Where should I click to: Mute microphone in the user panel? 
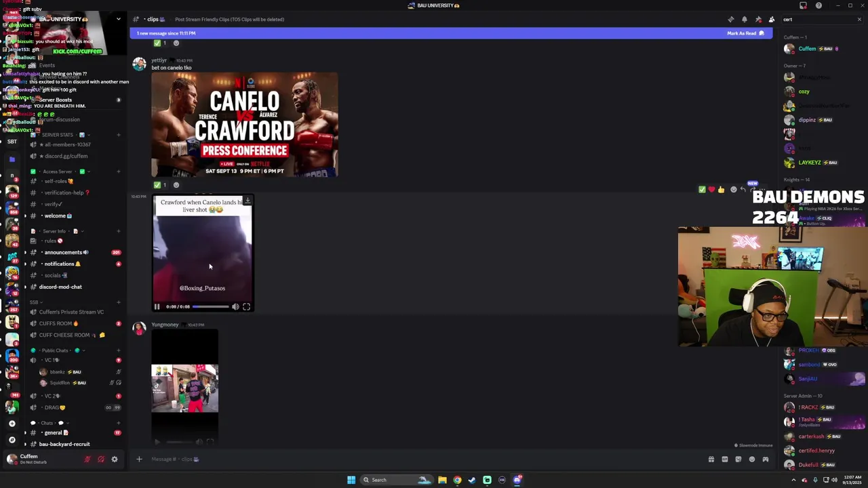pyautogui.click(x=87, y=460)
